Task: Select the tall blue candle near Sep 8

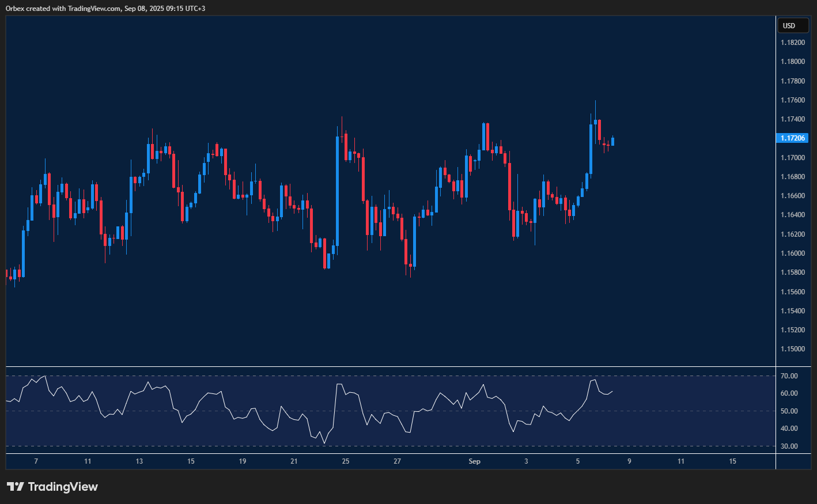Action: point(591,150)
